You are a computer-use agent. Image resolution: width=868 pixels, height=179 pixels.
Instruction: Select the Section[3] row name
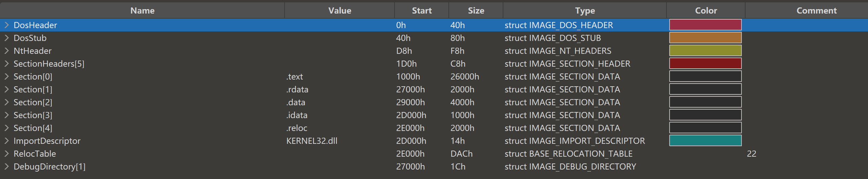(33, 115)
